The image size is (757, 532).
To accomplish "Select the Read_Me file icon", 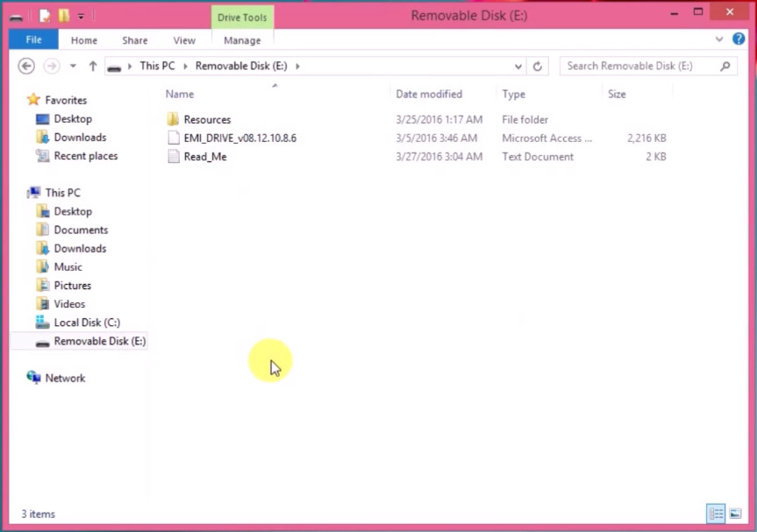I will click(x=174, y=156).
